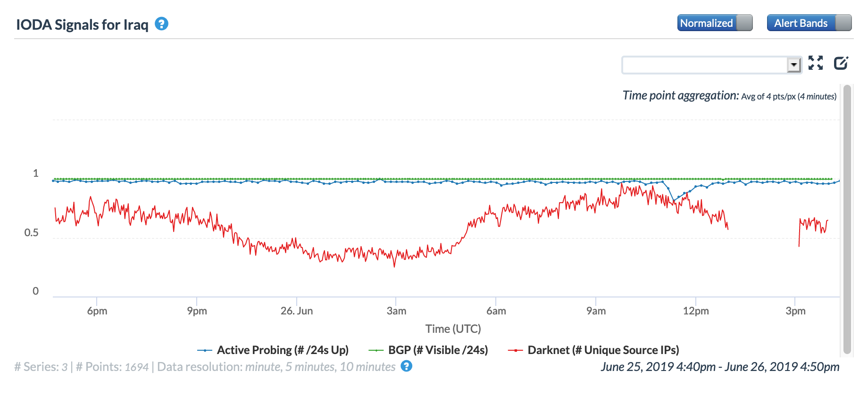The height and width of the screenshot is (412, 868).
Task: Click the BGP (# Visible /24s) legend label
Action: click(438, 350)
